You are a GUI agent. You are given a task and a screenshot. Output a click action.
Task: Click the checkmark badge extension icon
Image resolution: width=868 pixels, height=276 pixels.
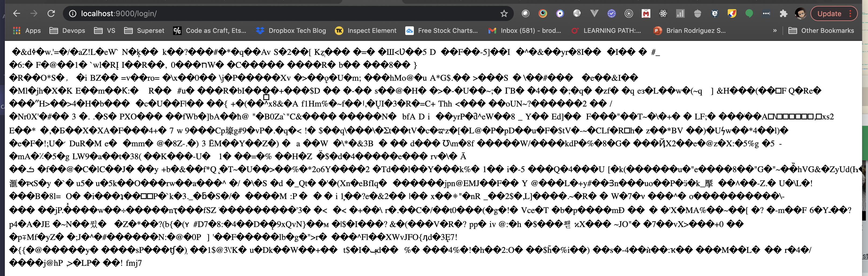pyautogui.click(x=611, y=13)
